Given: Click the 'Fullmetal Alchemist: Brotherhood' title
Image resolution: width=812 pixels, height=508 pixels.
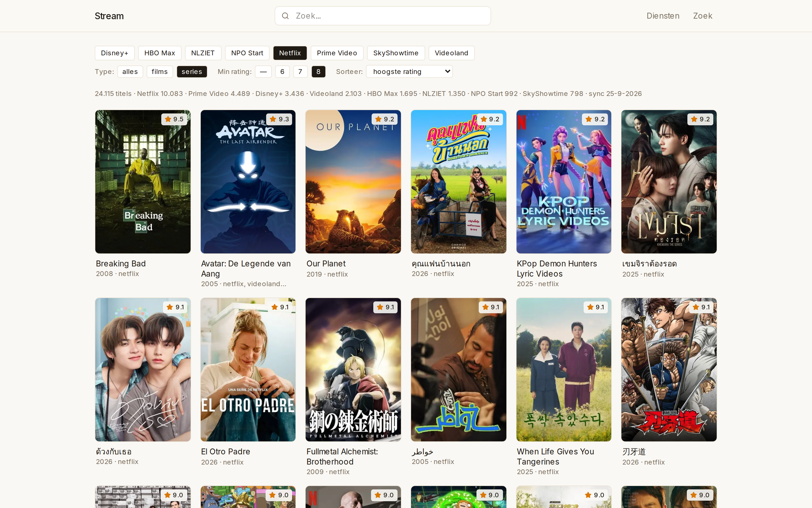Looking at the screenshot, I should tap(342, 457).
